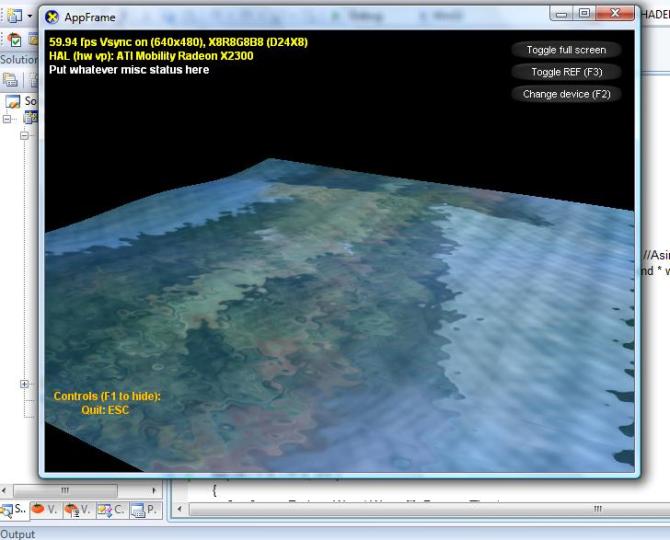Click the AppFrame window title text
This screenshot has height=540, width=670.
click(x=90, y=18)
